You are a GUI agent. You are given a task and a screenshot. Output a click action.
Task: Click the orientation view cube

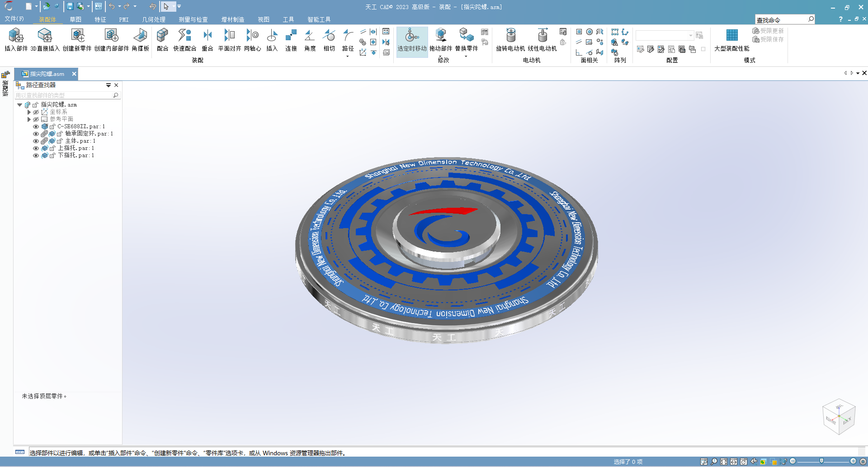(x=839, y=416)
